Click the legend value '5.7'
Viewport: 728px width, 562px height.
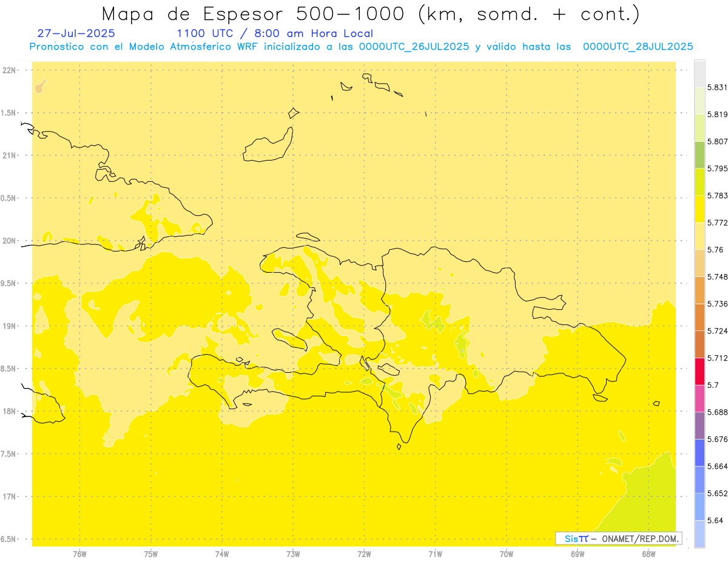pos(713,385)
